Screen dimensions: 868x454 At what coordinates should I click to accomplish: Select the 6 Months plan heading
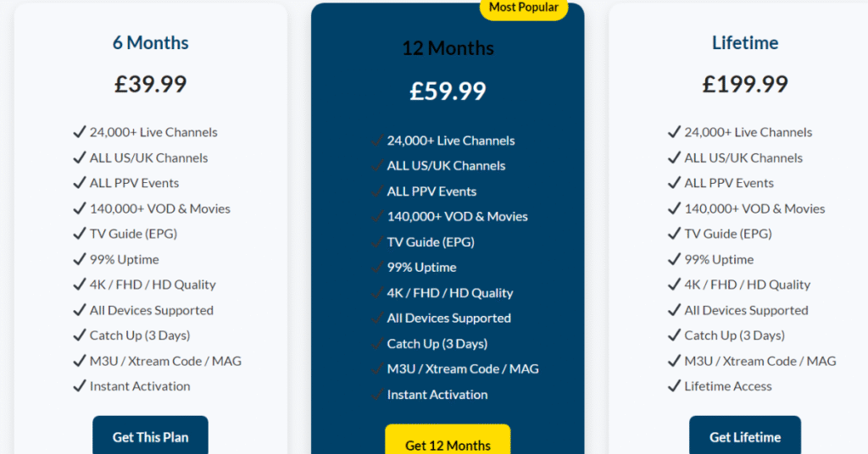point(151,42)
